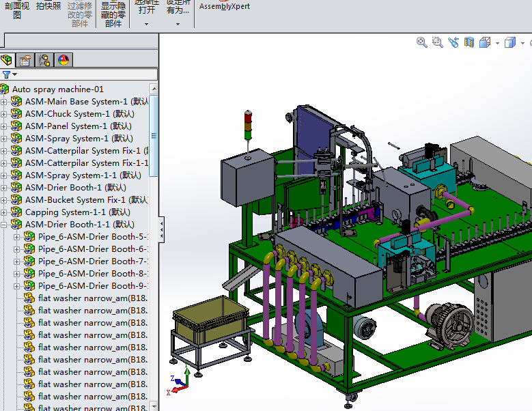532x411 pixels.
Task: Click the View Orientation icon
Action: point(485,42)
